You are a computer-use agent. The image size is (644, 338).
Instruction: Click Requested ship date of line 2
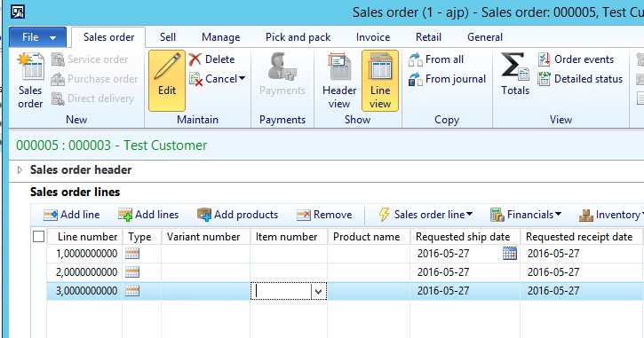[x=465, y=272]
